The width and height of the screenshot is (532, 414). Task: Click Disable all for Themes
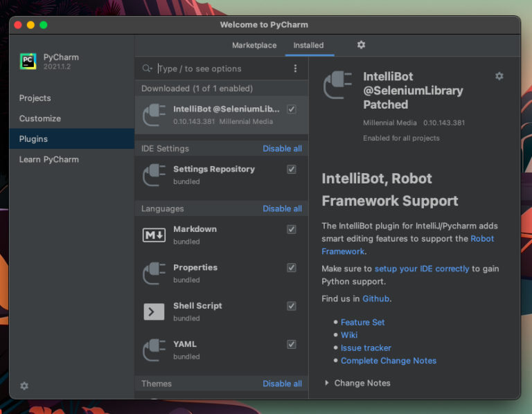pos(282,384)
